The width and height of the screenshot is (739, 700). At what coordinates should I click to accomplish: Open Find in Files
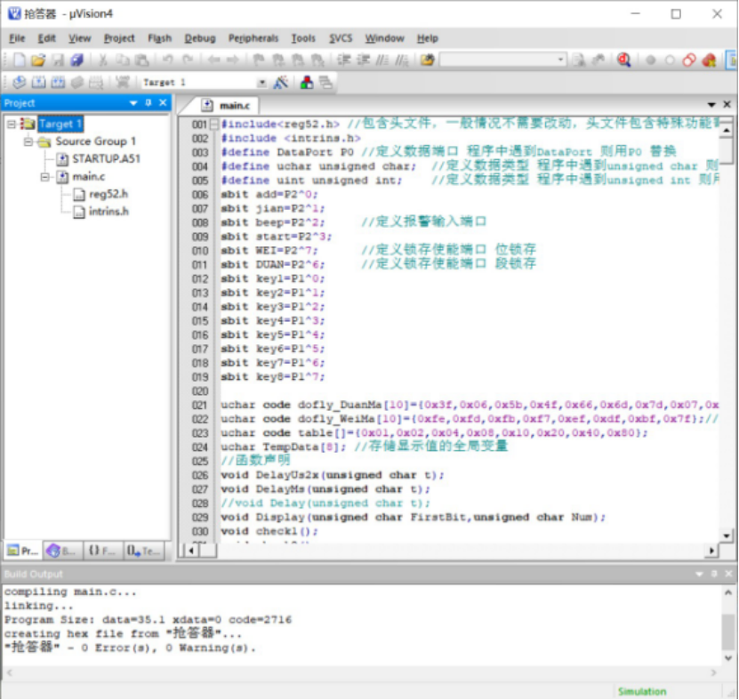tap(428, 60)
